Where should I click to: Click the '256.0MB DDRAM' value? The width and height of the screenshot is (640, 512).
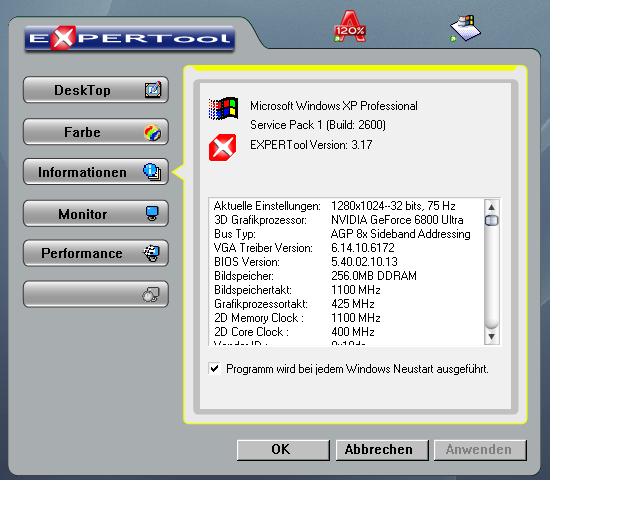(374, 276)
